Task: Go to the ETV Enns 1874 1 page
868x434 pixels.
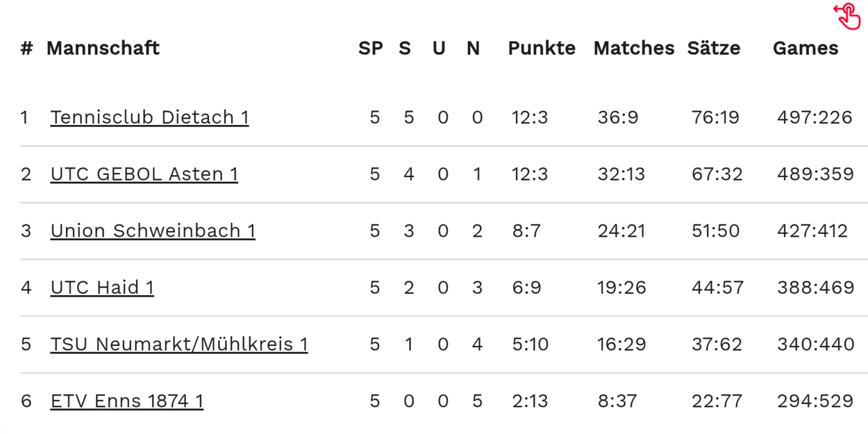Action: 127,401
